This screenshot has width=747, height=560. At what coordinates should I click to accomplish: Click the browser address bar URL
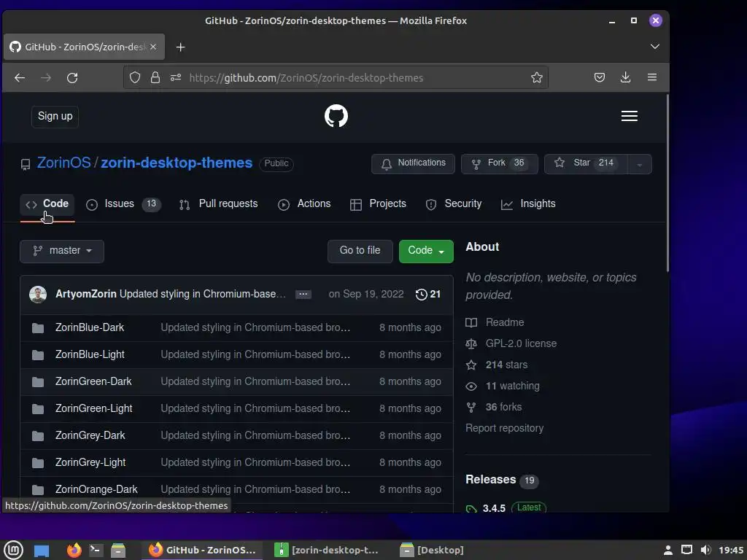306,78
